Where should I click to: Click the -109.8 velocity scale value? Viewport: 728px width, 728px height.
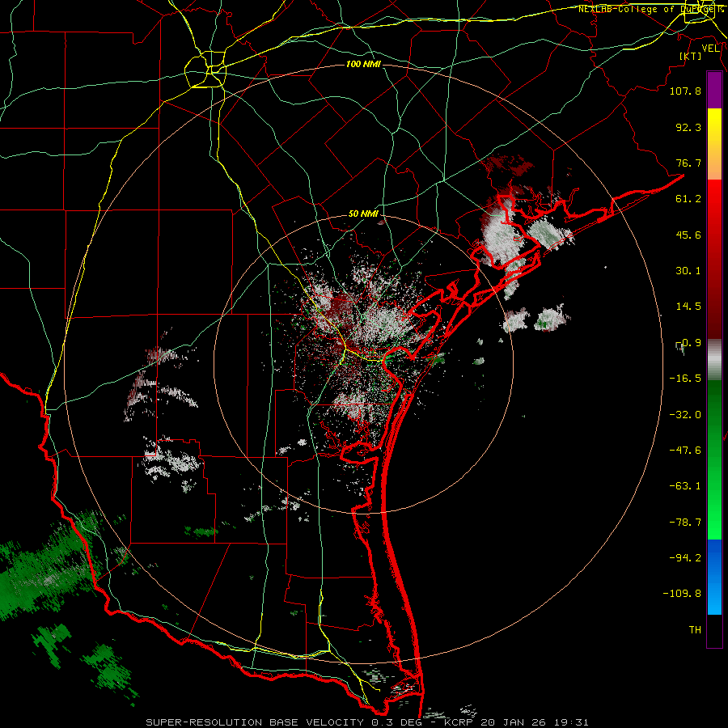[x=682, y=594]
